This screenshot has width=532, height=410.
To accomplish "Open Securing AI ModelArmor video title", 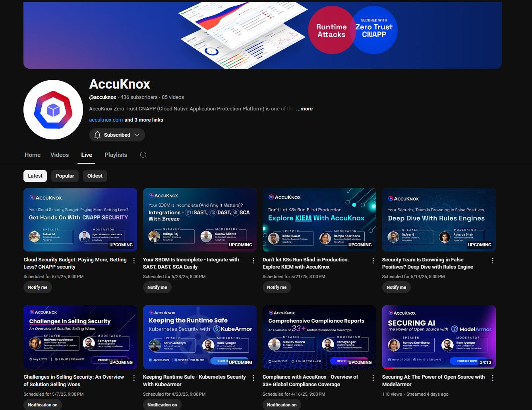I will (433, 381).
